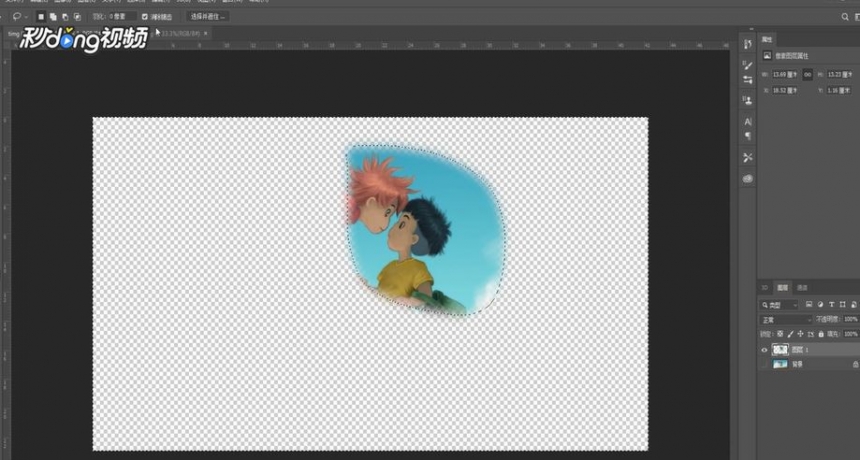
Task: Select the Background layer thumbnail
Action: [x=780, y=364]
